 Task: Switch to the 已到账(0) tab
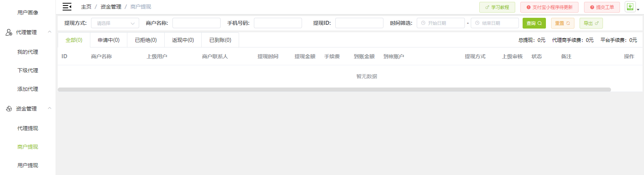tap(220, 40)
